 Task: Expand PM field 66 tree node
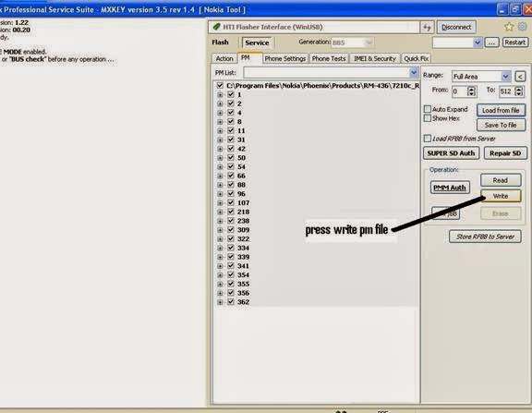220,176
